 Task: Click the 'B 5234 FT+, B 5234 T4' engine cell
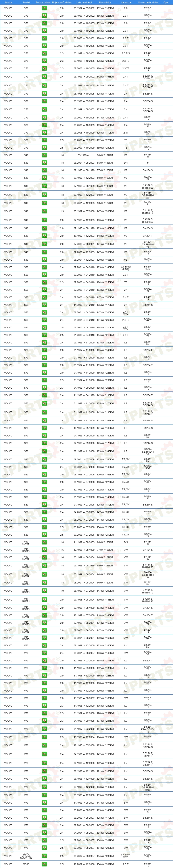pos(148,729)
